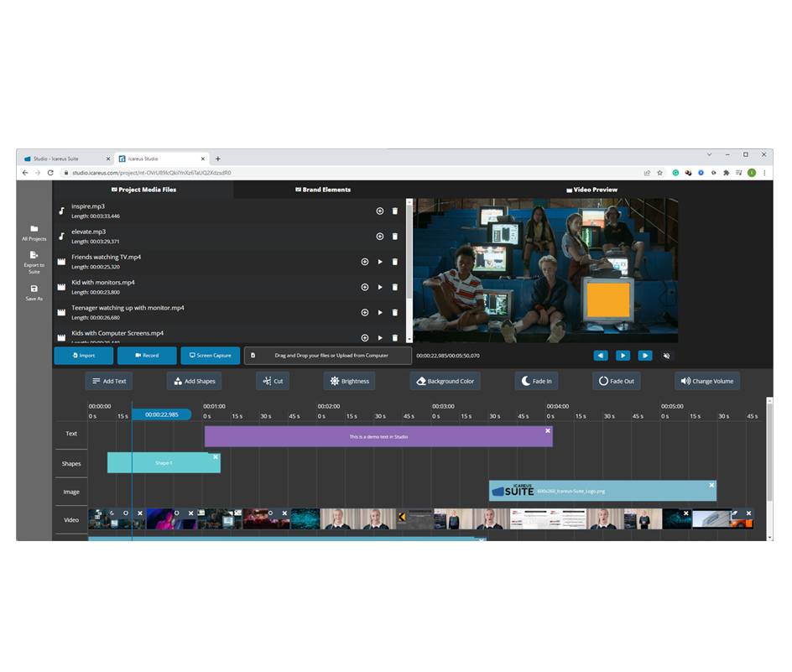
Task: Select Shape-1 clip on Shapes track
Action: [164, 463]
